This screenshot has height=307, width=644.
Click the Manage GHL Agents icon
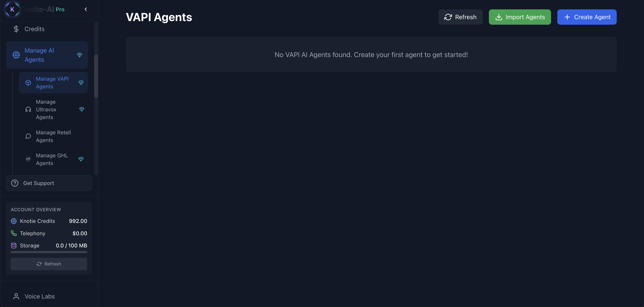tap(28, 159)
